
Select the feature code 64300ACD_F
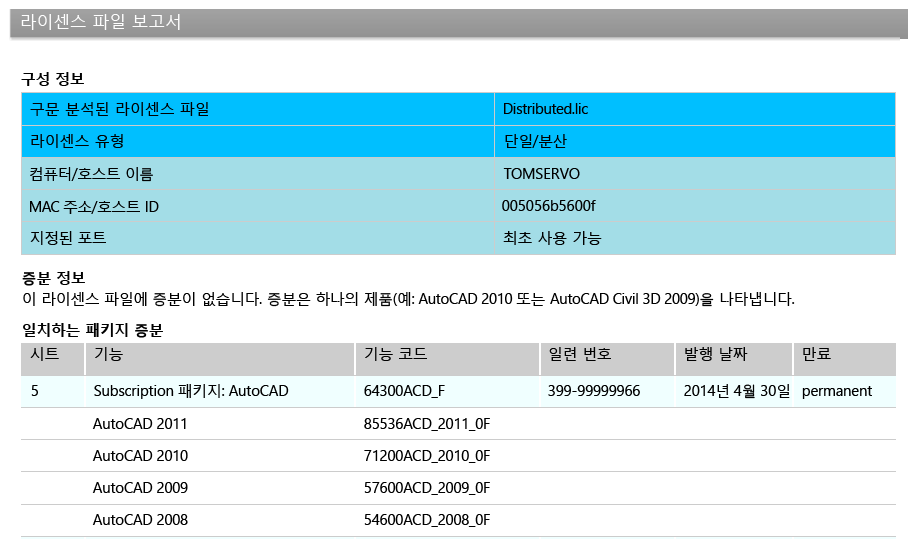coord(404,391)
